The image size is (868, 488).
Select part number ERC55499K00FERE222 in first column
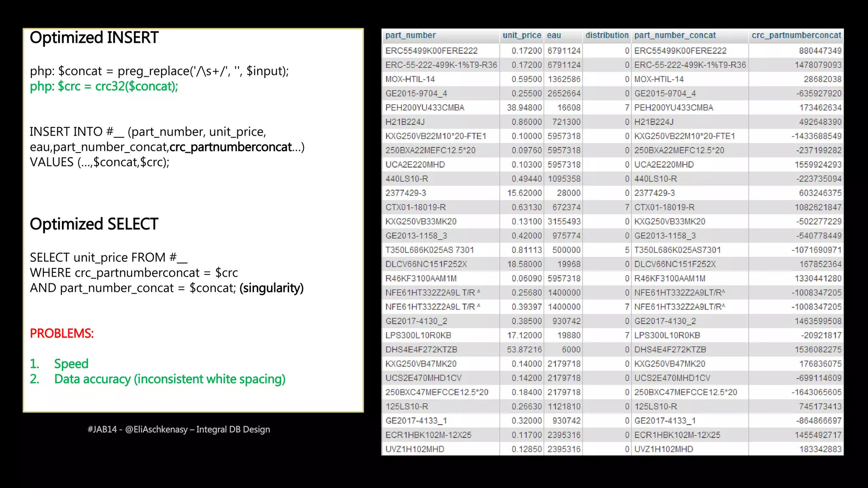click(431, 51)
